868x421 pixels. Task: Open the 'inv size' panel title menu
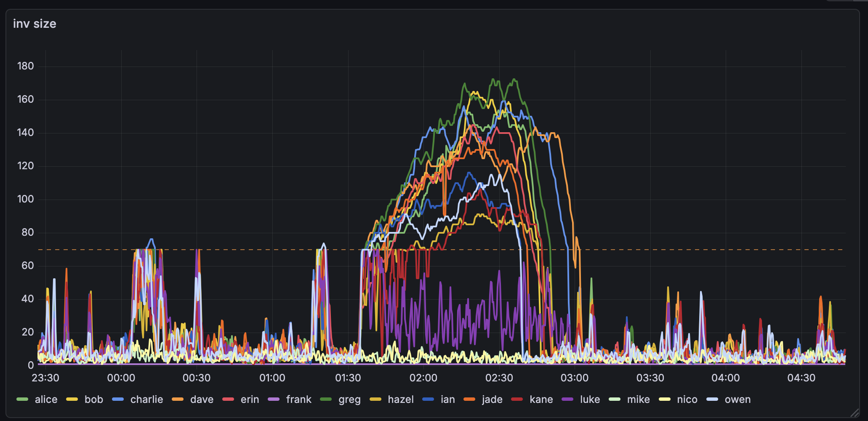tap(35, 24)
